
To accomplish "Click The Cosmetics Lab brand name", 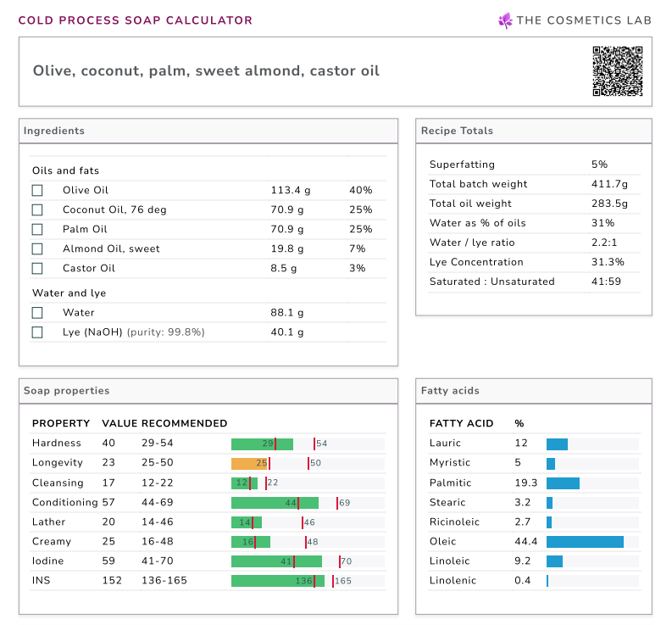I will [x=585, y=20].
